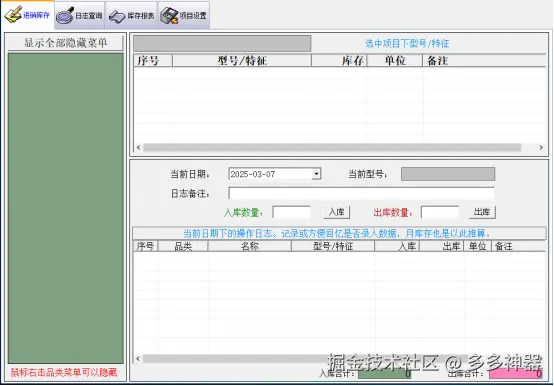
Task: Click the upper table's left scroll arrow
Action: (x=138, y=147)
